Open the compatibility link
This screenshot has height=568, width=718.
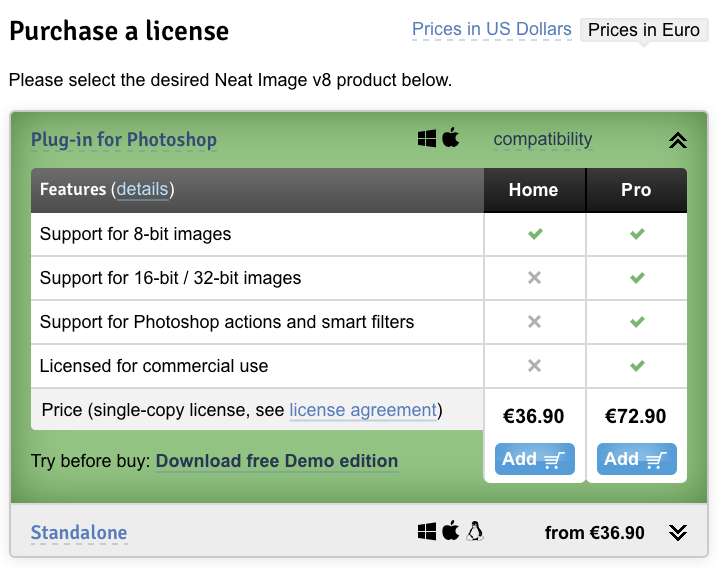[543, 139]
